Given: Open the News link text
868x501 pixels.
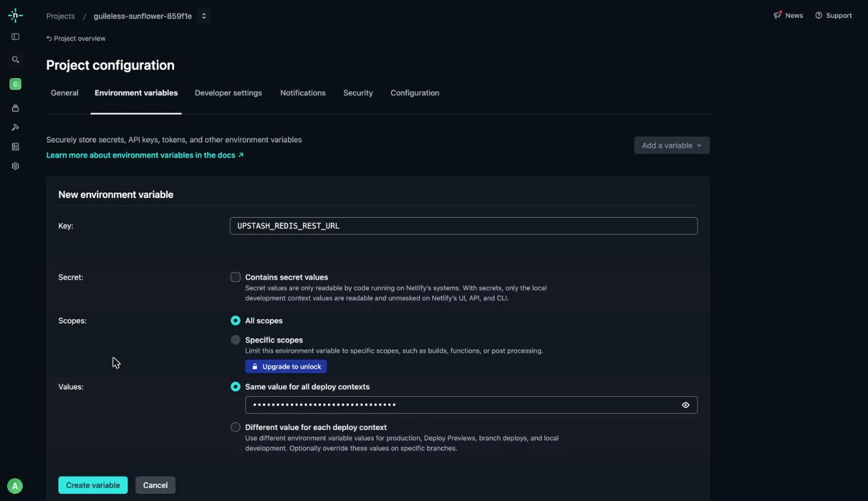Looking at the screenshot, I should [x=794, y=16].
